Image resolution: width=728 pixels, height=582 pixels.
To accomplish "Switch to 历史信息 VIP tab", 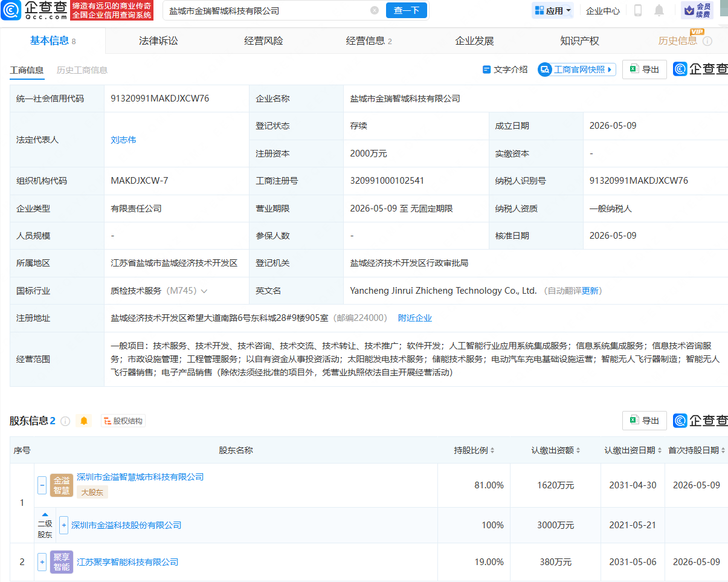I will 677,40.
